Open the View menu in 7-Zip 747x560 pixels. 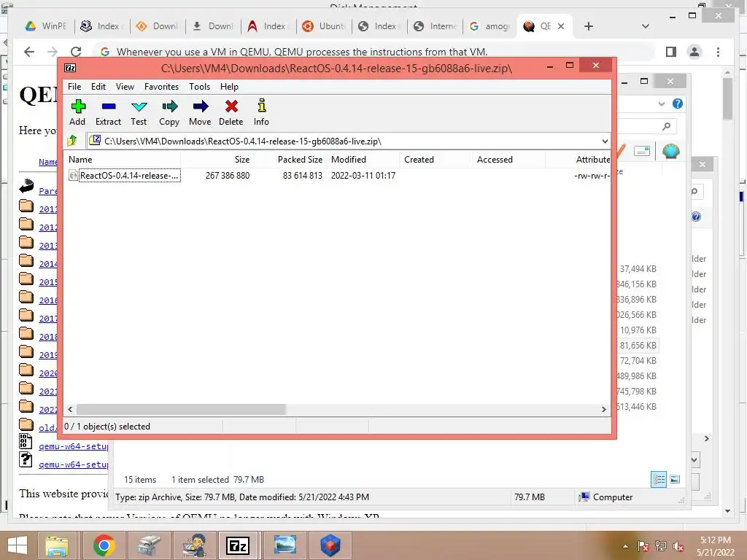125,87
